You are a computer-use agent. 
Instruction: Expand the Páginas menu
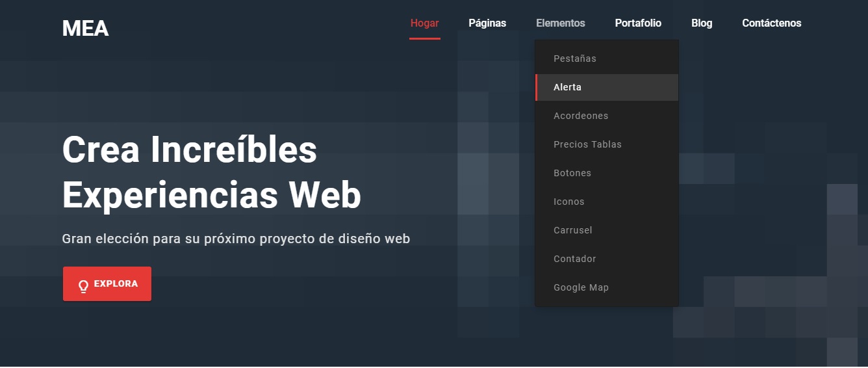[487, 23]
